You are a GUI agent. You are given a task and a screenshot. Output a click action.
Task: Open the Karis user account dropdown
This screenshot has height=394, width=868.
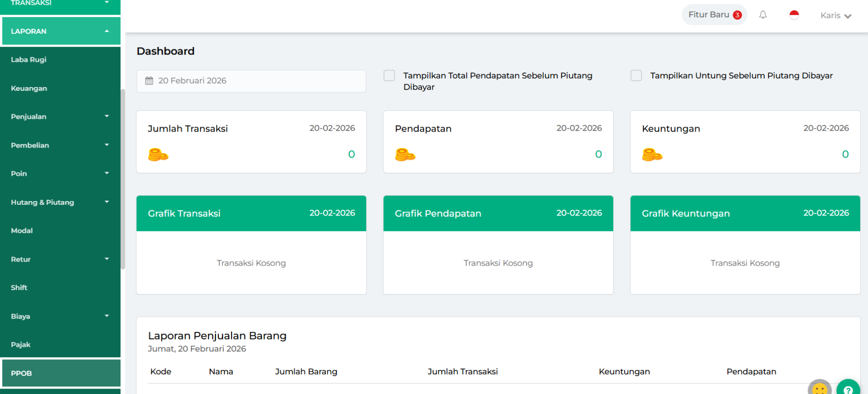835,16
